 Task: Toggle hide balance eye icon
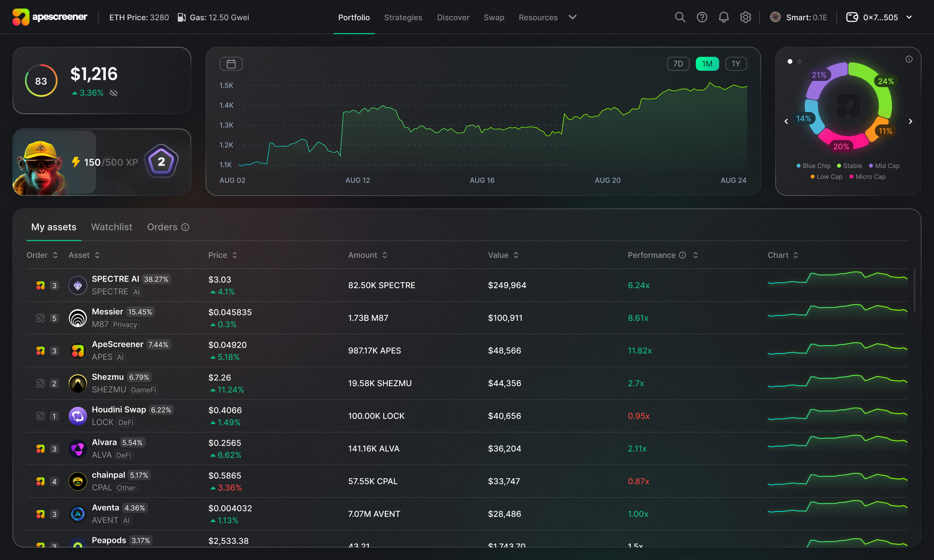[x=114, y=93]
